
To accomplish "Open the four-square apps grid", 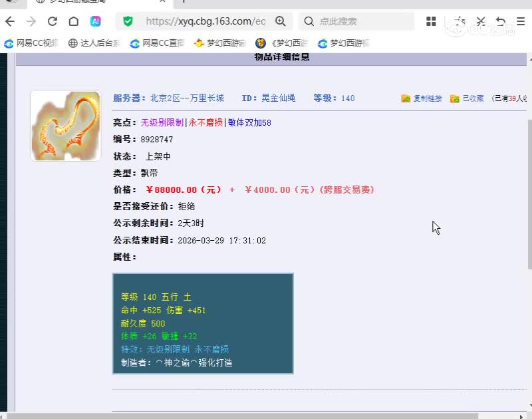I will click(431, 21).
